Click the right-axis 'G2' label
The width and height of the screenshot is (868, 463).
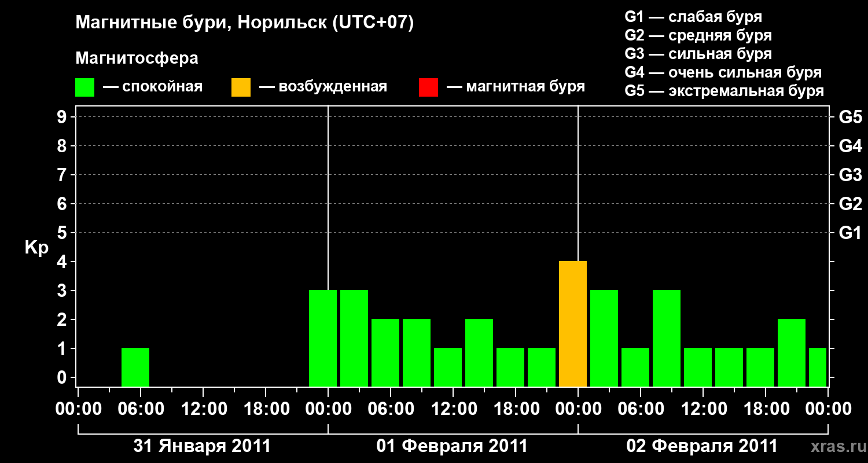tap(851, 204)
